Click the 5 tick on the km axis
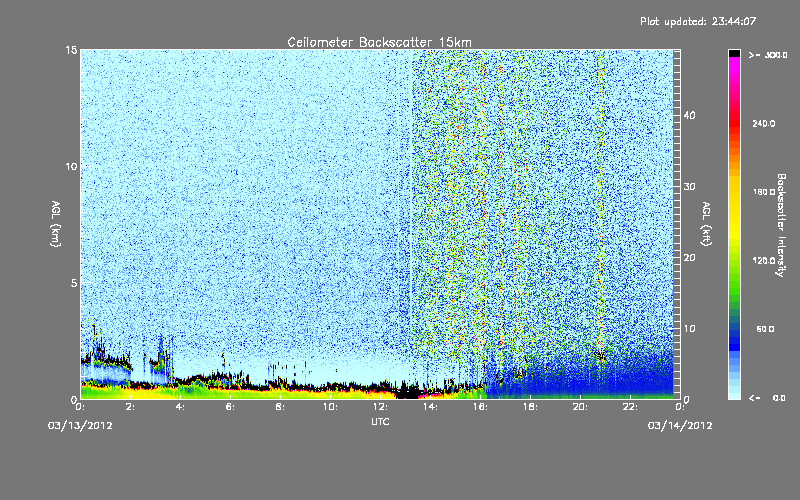Screen dimensions: 800x500 (x=74, y=283)
